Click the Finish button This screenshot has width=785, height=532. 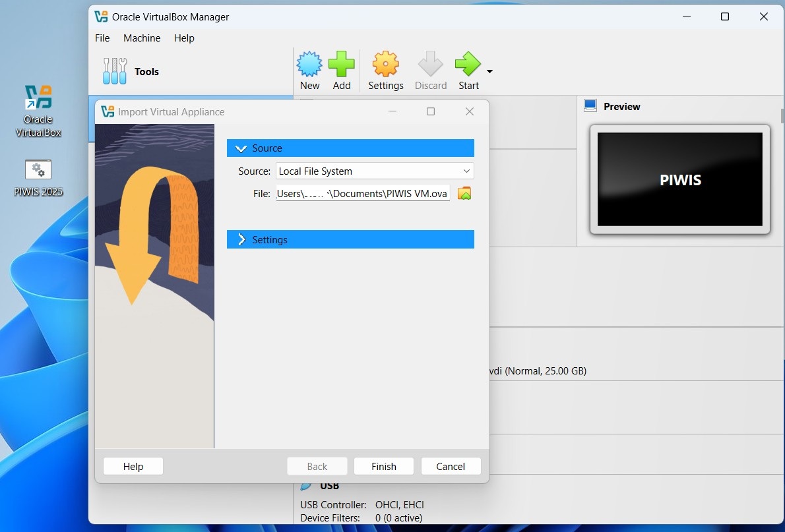click(x=384, y=467)
